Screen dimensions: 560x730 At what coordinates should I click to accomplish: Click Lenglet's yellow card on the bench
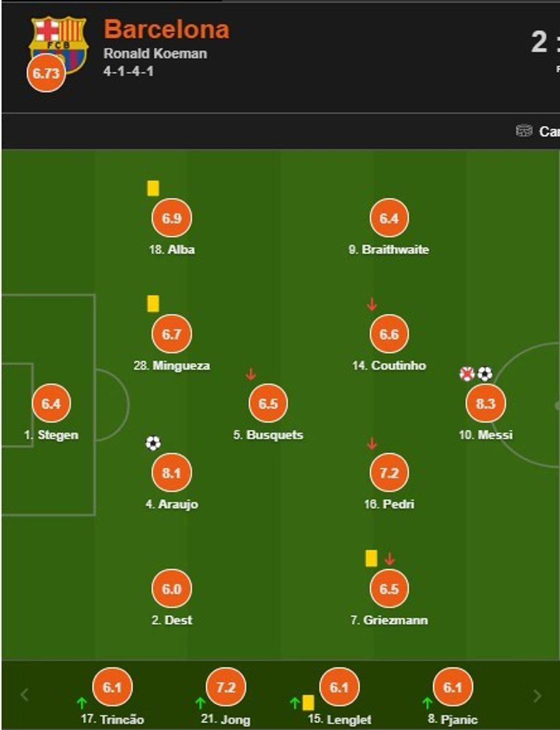point(308,702)
